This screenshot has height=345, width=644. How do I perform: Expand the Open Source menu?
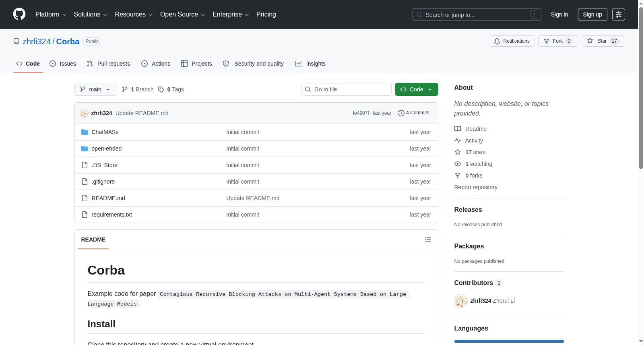(182, 14)
